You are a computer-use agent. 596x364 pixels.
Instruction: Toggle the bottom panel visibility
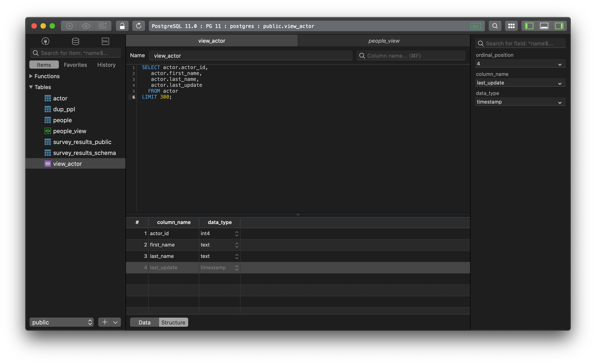pyautogui.click(x=544, y=26)
